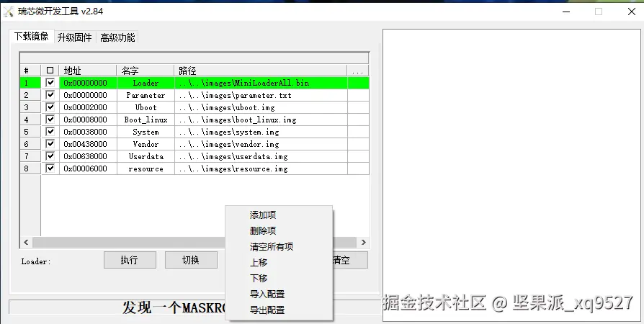Open the 高级功能 tab
Image resolution: width=644 pixels, height=324 pixels.
click(x=117, y=37)
